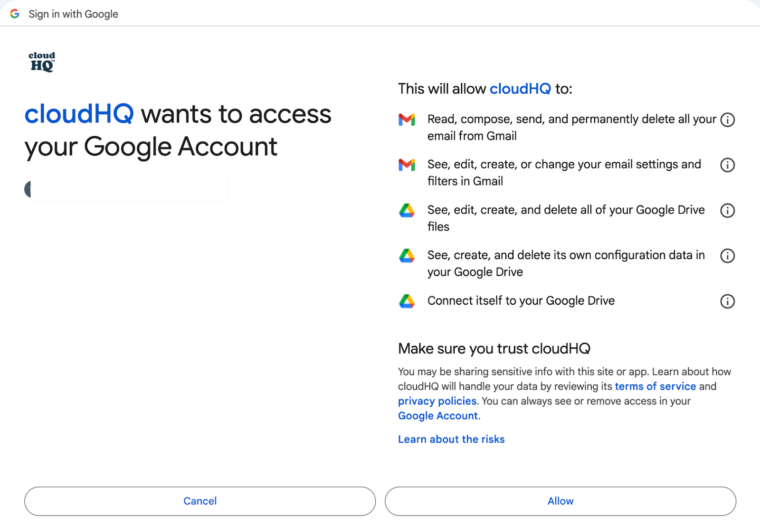Image resolution: width=760 pixels, height=532 pixels.
Task: Open the terms of service link
Action: [x=655, y=386]
